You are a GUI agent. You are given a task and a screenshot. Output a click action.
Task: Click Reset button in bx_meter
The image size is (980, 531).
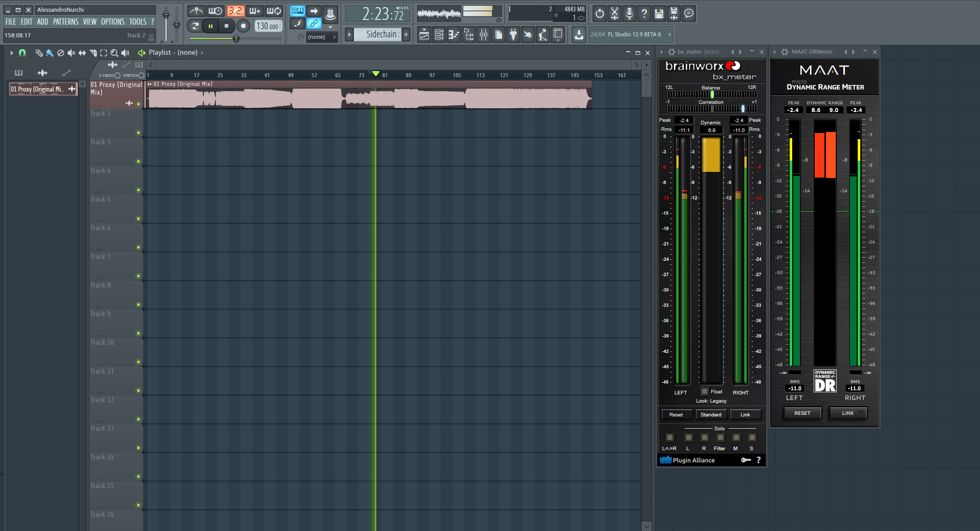tap(676, 414)
